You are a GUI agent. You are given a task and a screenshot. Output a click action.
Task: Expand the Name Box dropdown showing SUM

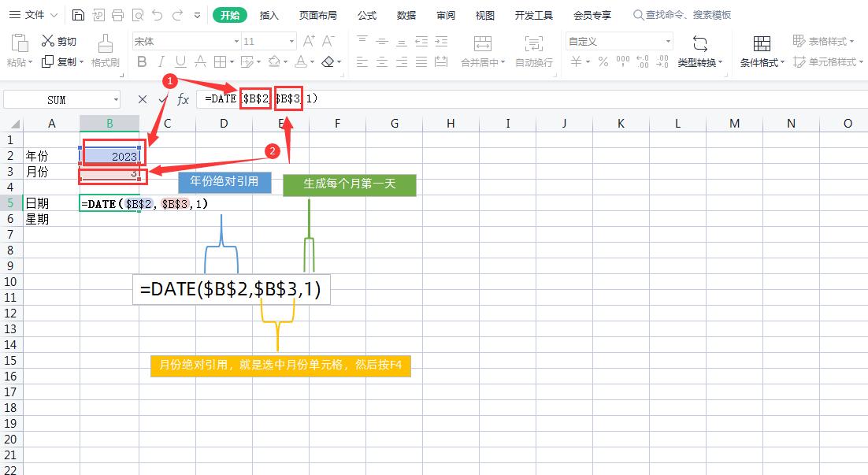coord(117,98)
